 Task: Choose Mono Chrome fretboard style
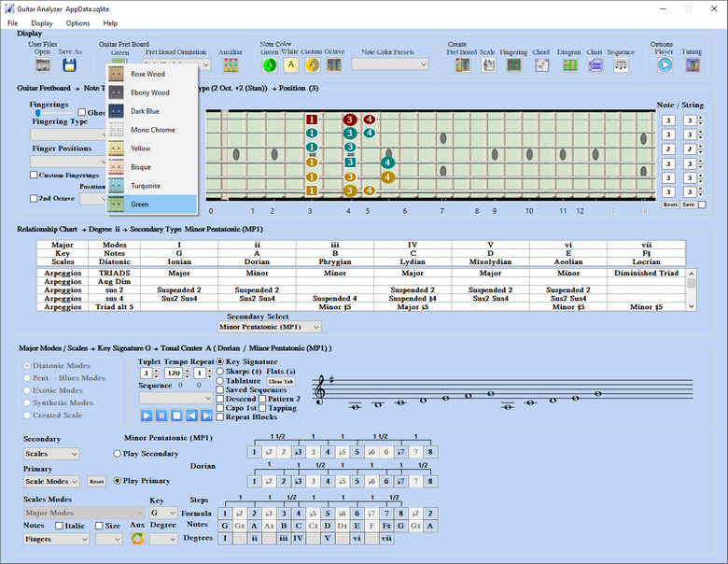[152, 130]
